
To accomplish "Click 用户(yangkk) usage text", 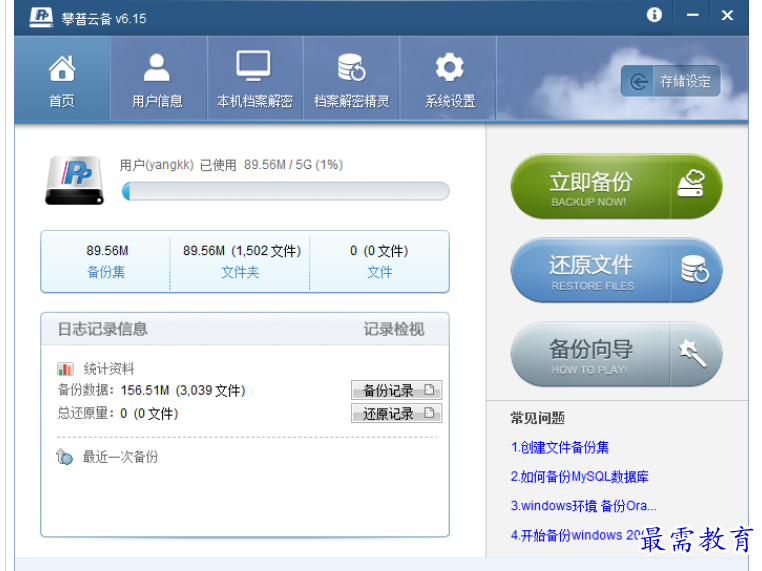I will click(x=231, y=165).
